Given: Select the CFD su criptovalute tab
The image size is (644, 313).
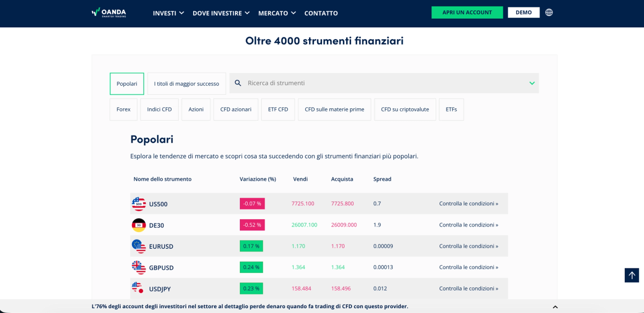Looking at the screenshot, I should pyautogui.click(x=405, y=109).
